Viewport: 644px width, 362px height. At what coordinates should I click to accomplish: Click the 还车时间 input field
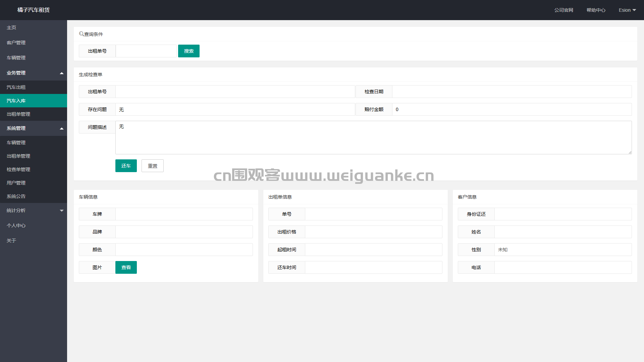(x=374, y=267)
